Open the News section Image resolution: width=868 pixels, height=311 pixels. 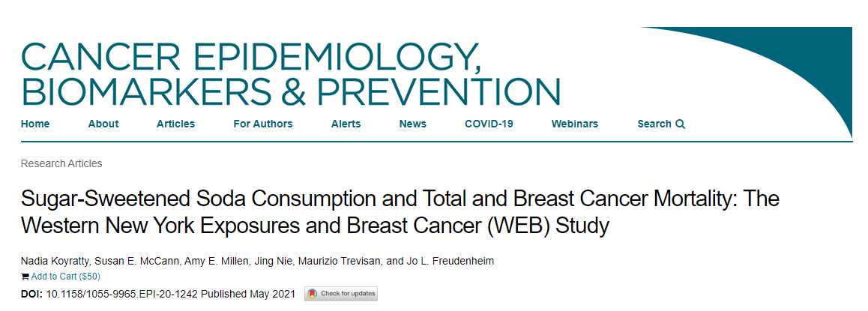(412, 124)
